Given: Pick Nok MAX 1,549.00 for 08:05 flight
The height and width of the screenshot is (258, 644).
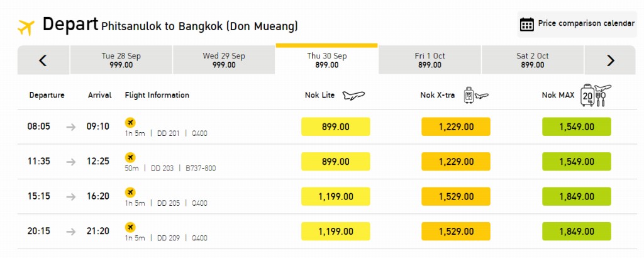Looking at the screenshot, I should tap(577, 126).
